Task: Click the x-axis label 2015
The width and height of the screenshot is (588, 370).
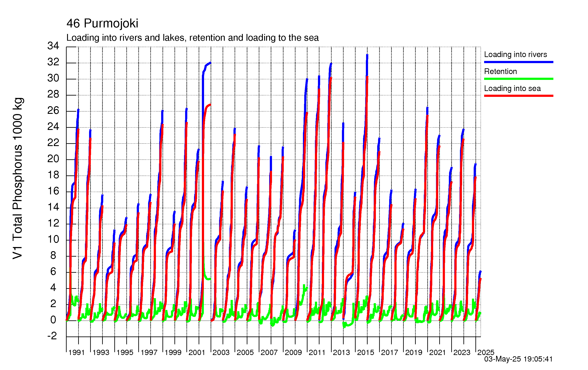Action: 366,352
